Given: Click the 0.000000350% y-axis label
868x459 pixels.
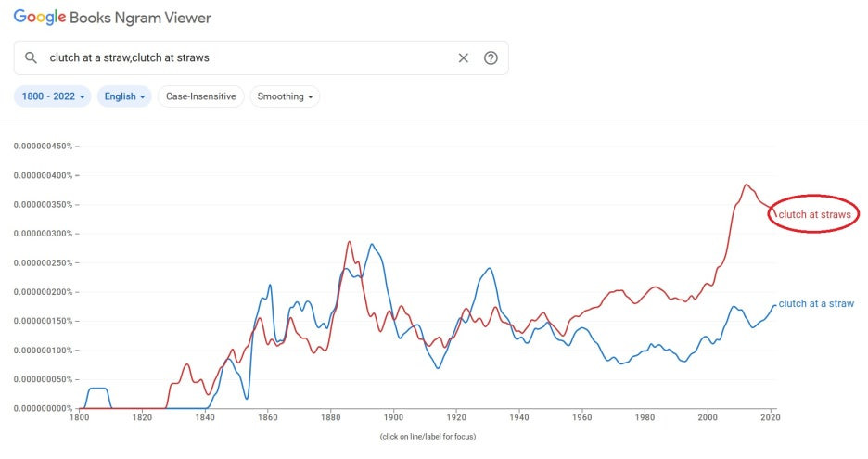Looking at the screenshot, I should point(44,204).
